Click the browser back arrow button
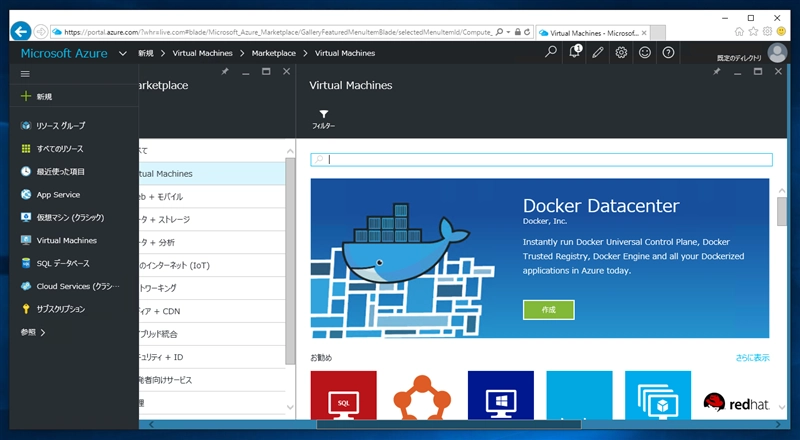Image resolution: width=800 pixels, height=440 pixels. [x=21, y=32]
